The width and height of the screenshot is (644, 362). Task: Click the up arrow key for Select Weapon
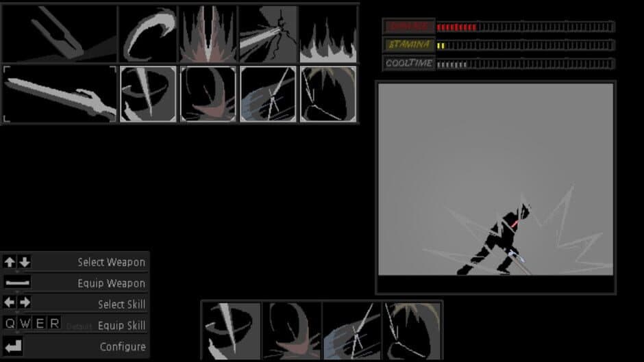tap(10, 262)
